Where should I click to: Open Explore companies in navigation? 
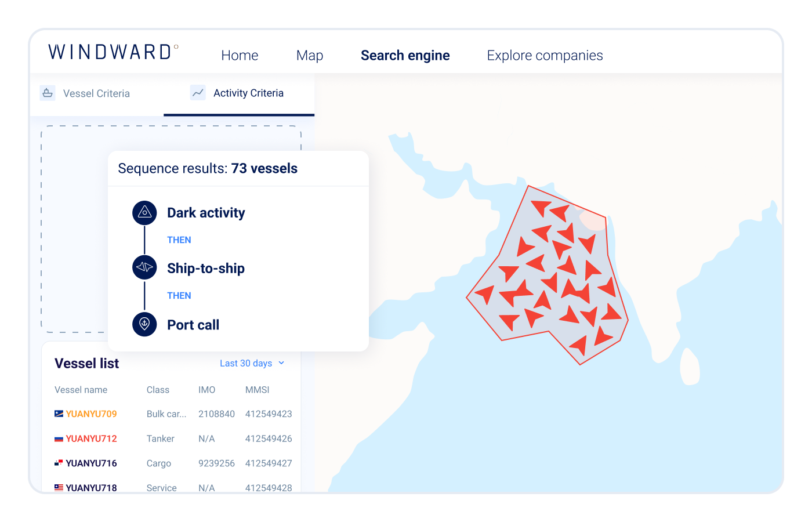coord(545,56)
